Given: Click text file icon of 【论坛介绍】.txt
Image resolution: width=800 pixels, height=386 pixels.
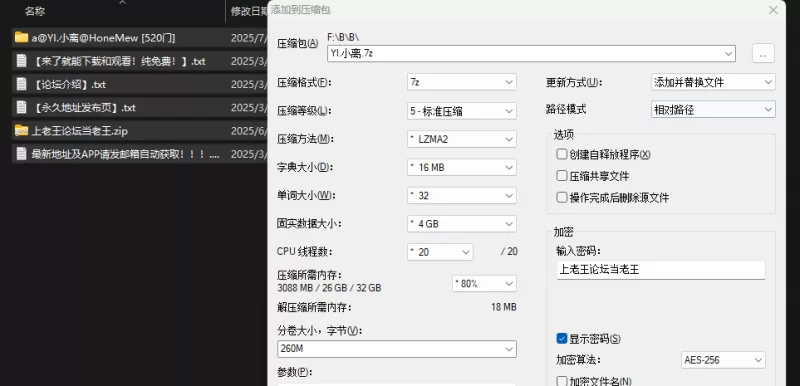Looking at the screenshot, I should (21, 84).
